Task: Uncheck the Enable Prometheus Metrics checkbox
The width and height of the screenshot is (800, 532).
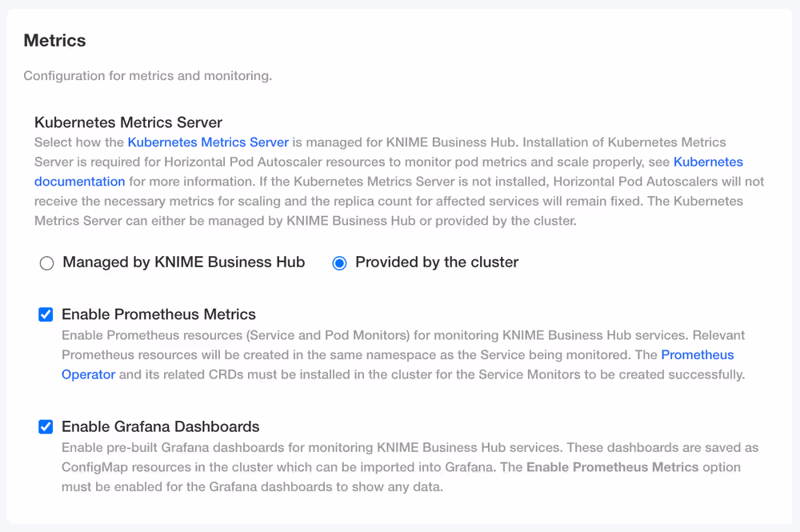Action: pos(46,314)
